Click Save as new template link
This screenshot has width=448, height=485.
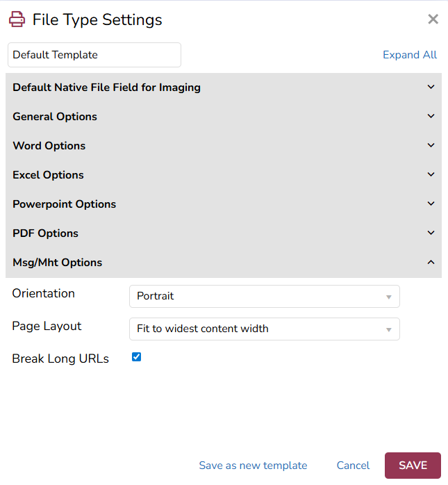click(x=253, y=466)
